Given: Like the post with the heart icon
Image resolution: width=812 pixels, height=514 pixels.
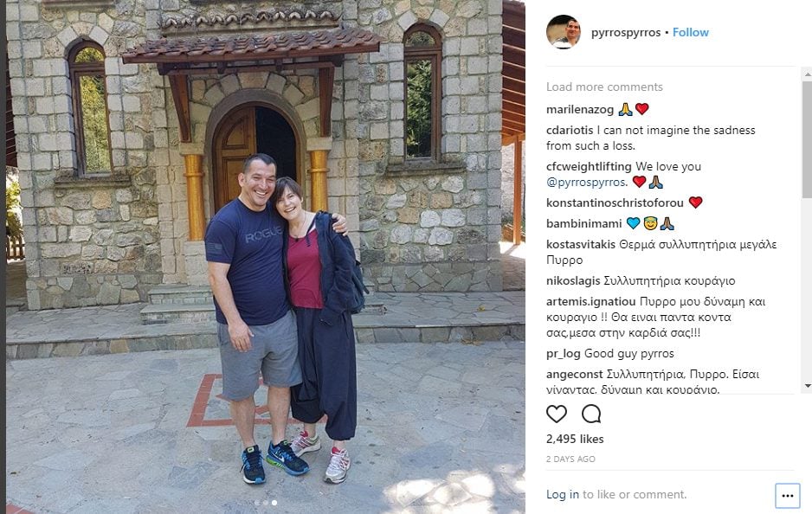Looking at the screenshot, I should click(x=557, y=414).
